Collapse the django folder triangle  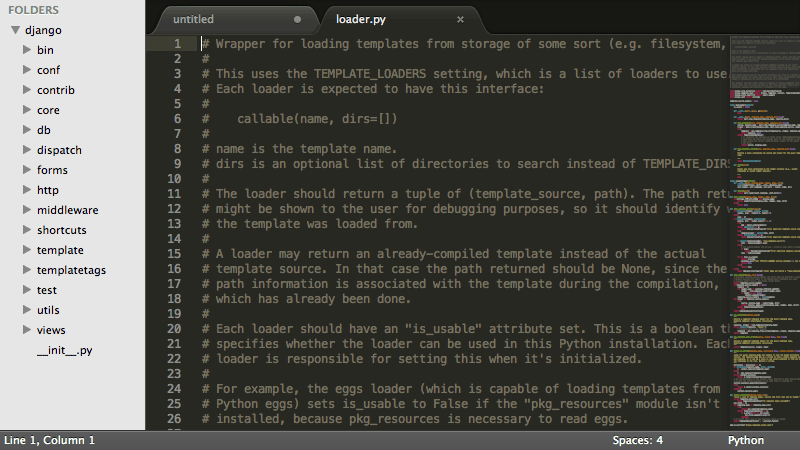click(15, 30)
